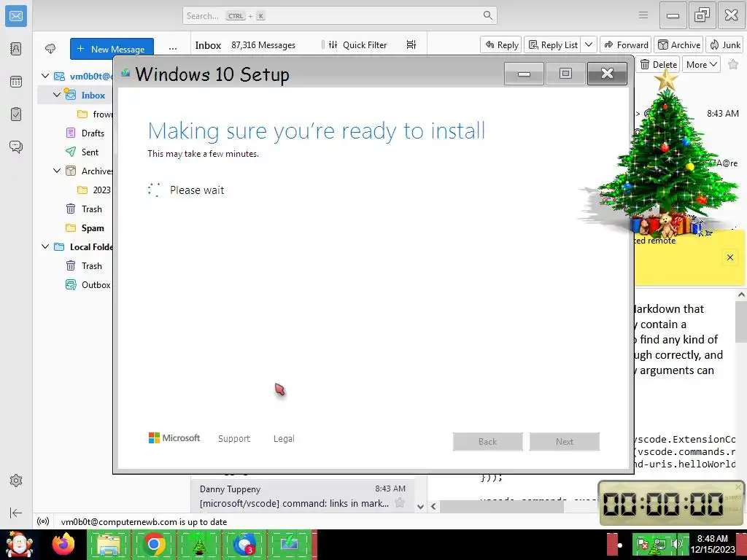Star the Danny Tuppeny message row
Screen dimensions: 747x560
point(400,502)
